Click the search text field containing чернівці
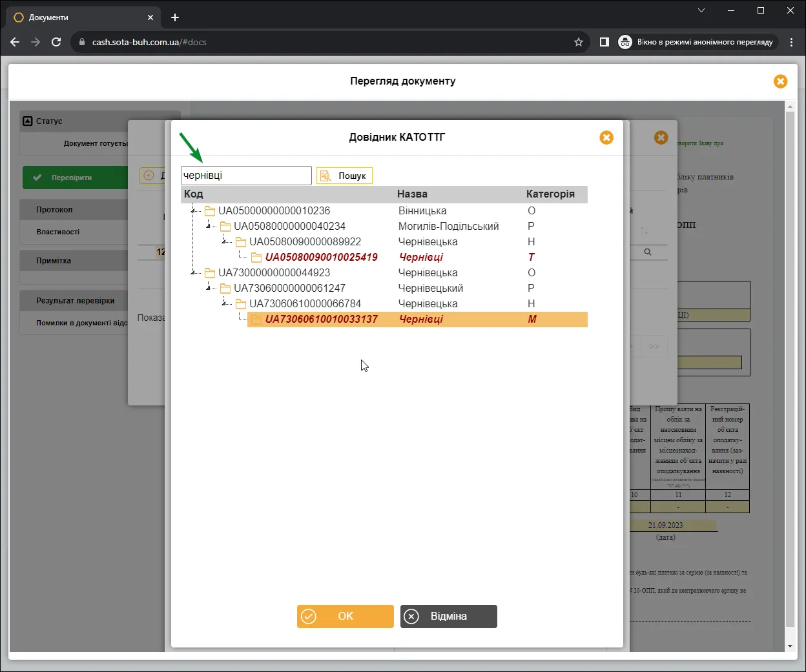This screenshot has width=806, height=672. coord(246,176)
